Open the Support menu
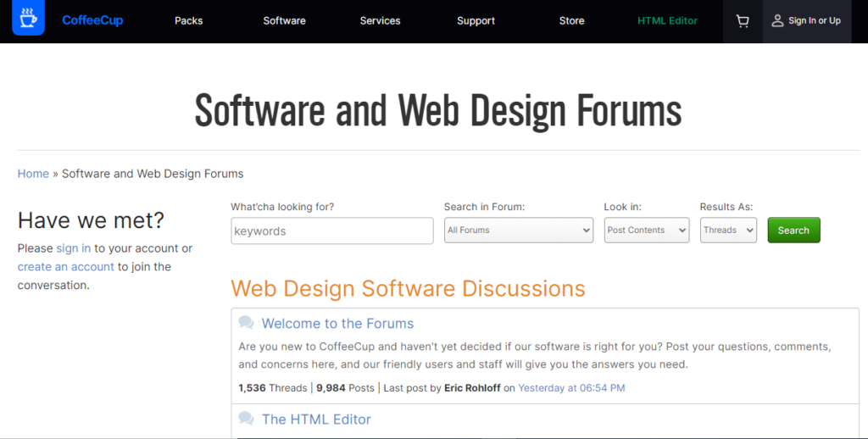The width and height of the screenshot is (868, 439). pos(476,21)
